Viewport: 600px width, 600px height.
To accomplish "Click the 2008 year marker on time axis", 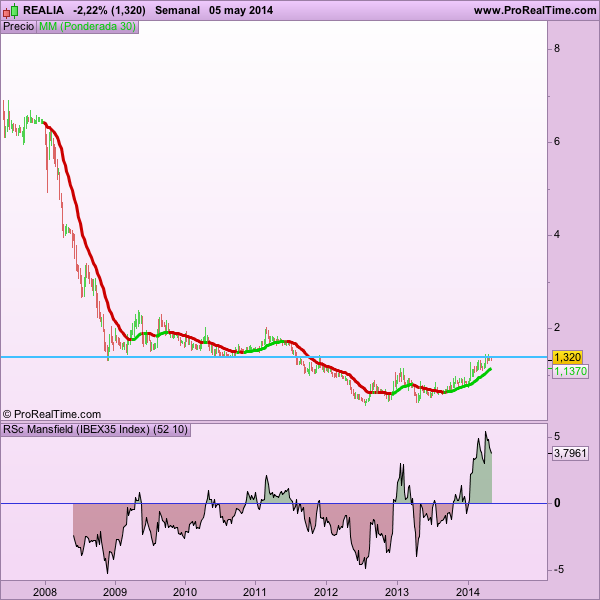I will 45,592.
